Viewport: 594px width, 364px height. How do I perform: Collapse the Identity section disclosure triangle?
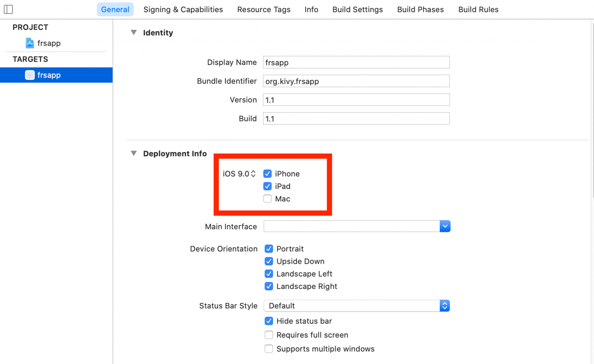(x=133, y=32)
